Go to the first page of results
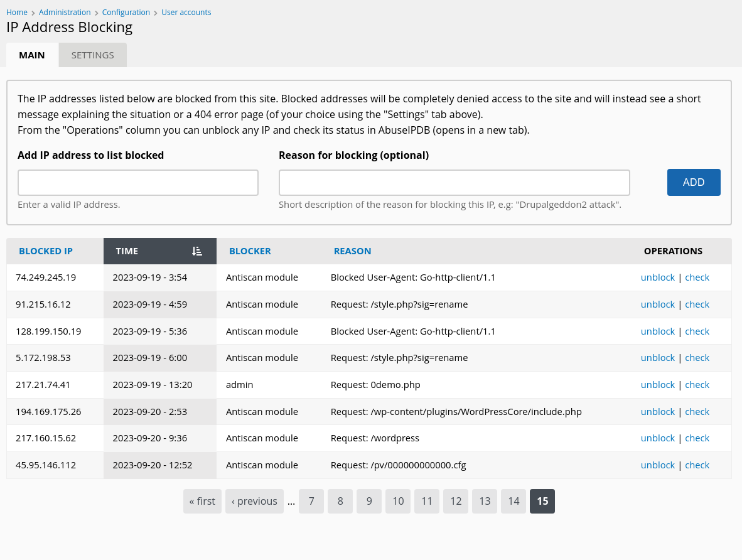The image size is (742, 560). tap(202, 502)
